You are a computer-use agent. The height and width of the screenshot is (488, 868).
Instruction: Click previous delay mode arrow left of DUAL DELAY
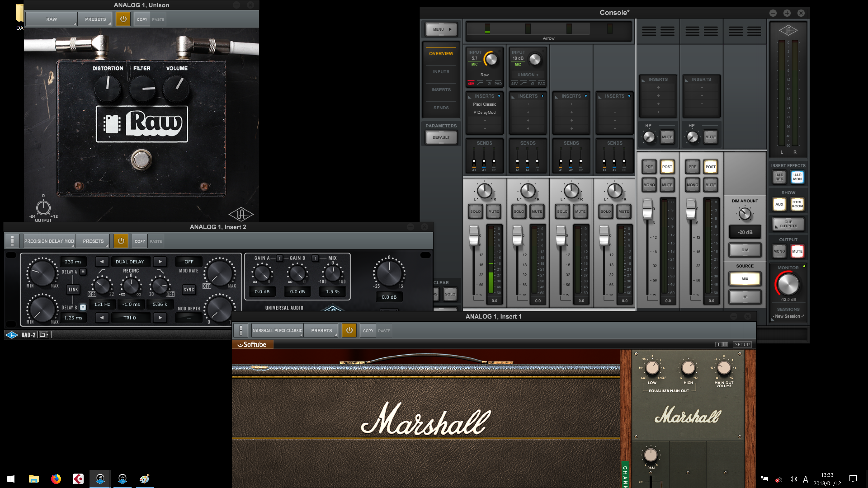[102, 261]
